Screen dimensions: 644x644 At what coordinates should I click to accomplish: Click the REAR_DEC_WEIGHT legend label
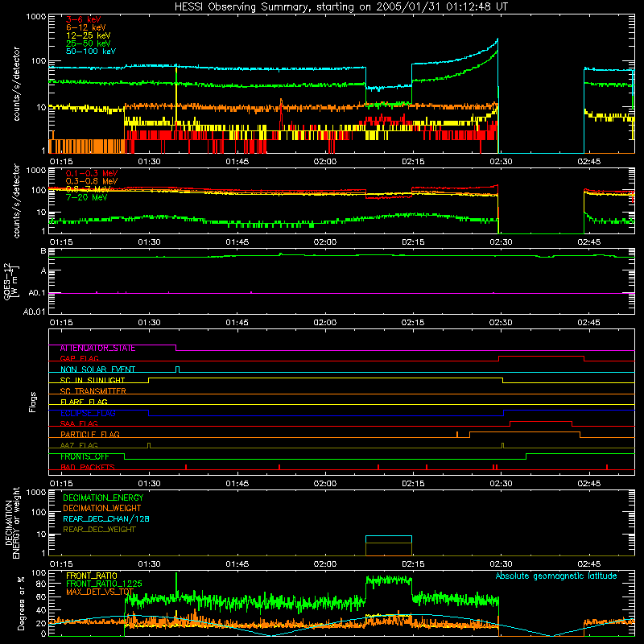click(x=99, y=530)
